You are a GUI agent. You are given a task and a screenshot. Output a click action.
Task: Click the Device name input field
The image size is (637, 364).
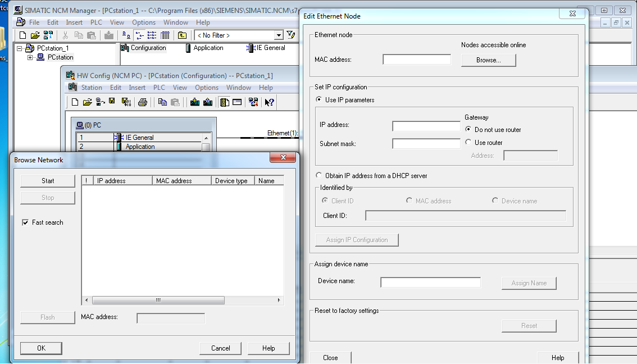click(x=431, y=282)
